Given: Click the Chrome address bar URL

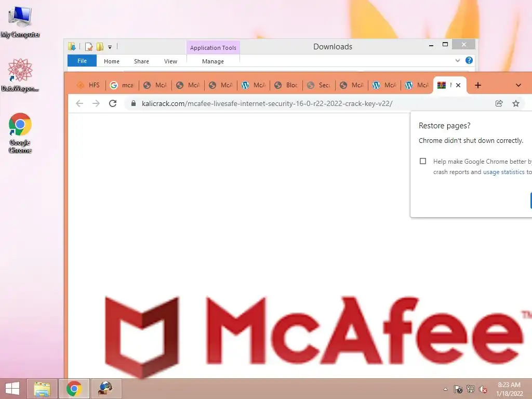Looking at the screenshot, I should tap(267, 103).
